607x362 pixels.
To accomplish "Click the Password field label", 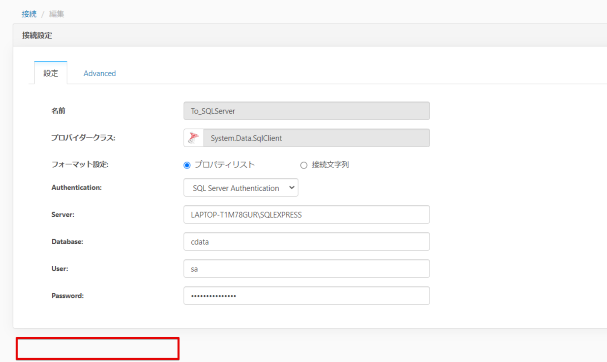I will 67,296.
